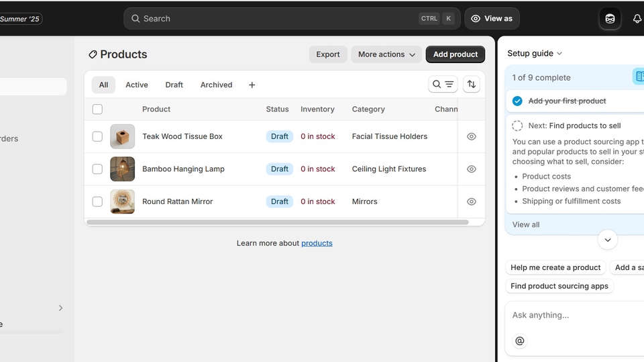Check the Teak Wood Tissue Box row checkbox

(97, 136)
